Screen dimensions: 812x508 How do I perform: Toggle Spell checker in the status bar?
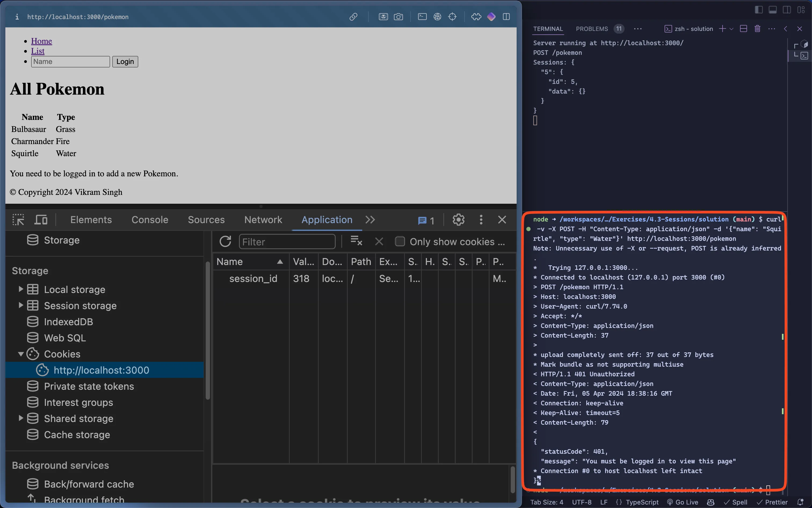735,502
